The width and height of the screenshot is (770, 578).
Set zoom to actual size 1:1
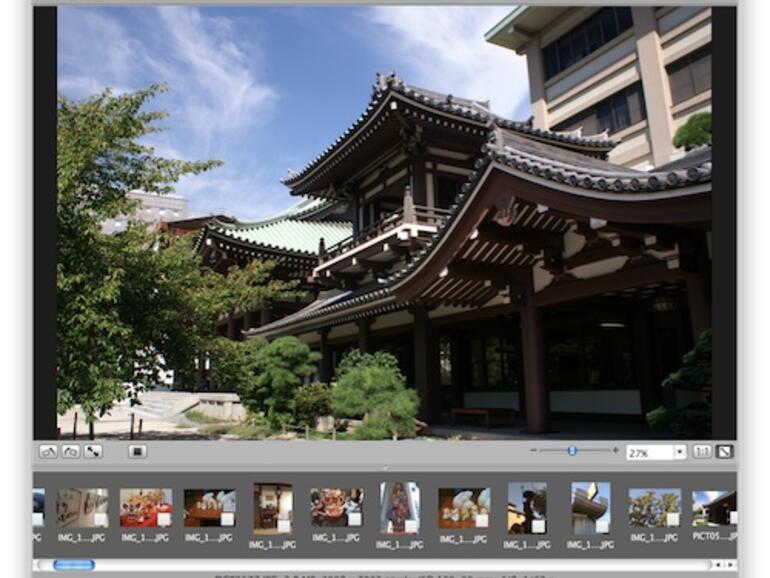point(702,452)
